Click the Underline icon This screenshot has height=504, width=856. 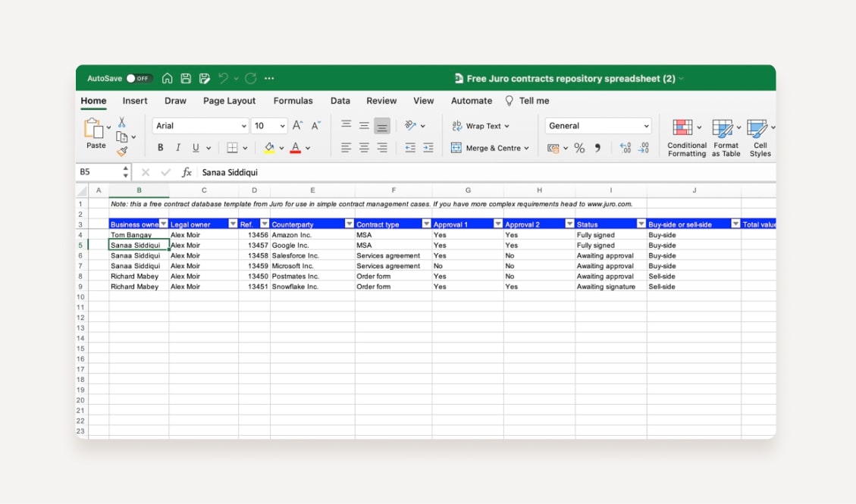196,147
